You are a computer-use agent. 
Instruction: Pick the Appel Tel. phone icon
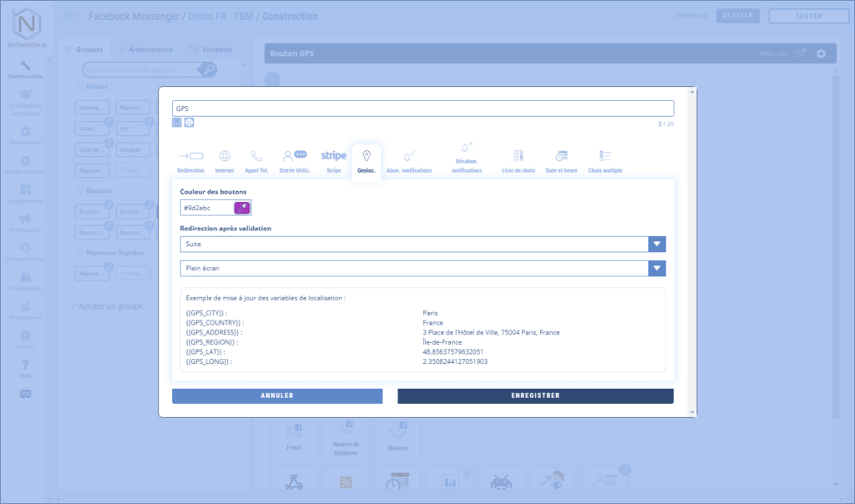tap(256, 160)
